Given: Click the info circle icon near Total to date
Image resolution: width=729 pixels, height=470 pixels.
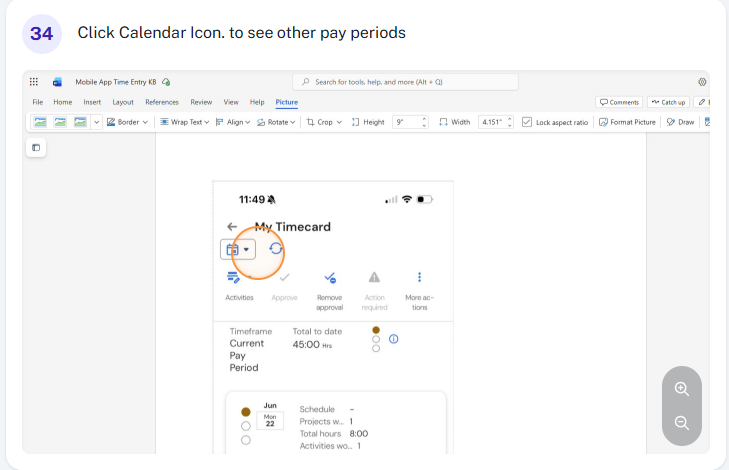Looking at the screenshot, I should [x=393, y=339].
